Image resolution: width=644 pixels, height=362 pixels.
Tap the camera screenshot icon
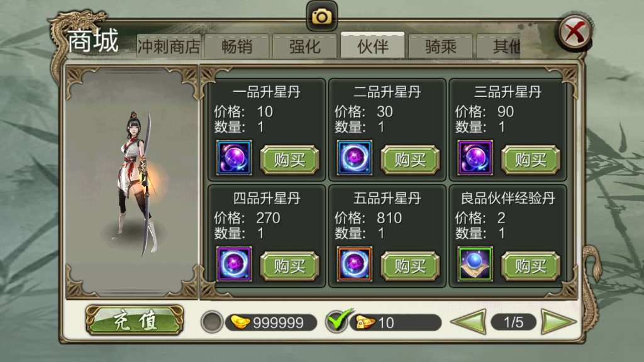(322, 17)
